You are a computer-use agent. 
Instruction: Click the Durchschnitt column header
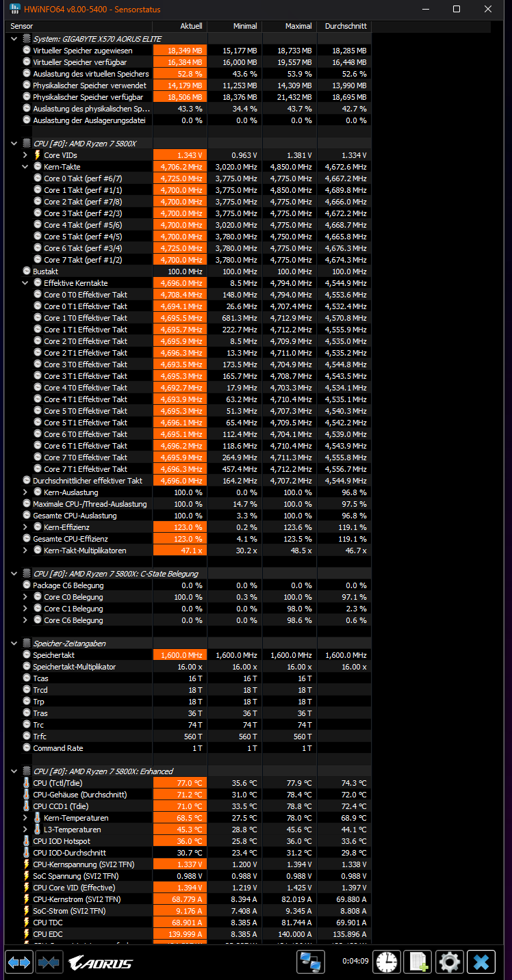tap(344, 26)
